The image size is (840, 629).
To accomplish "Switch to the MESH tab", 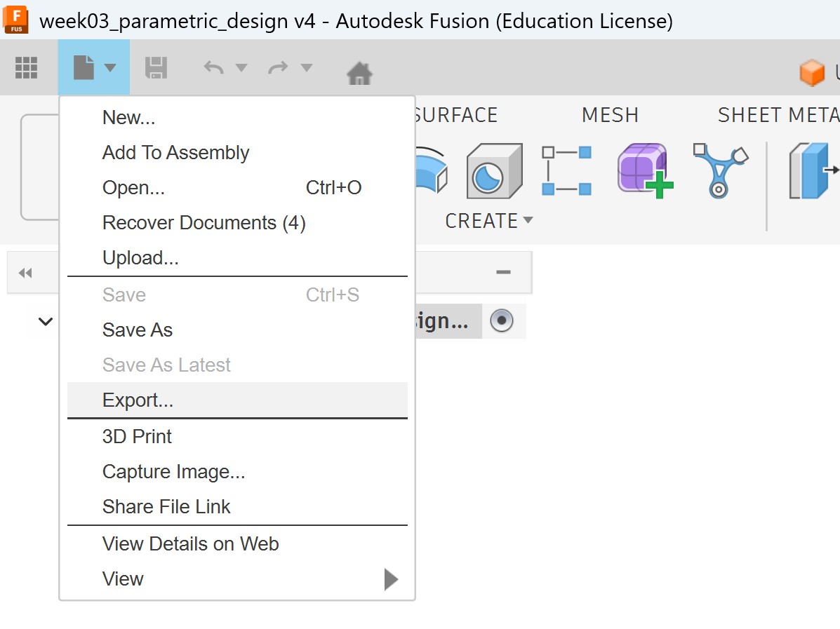I will pos(610,115).
